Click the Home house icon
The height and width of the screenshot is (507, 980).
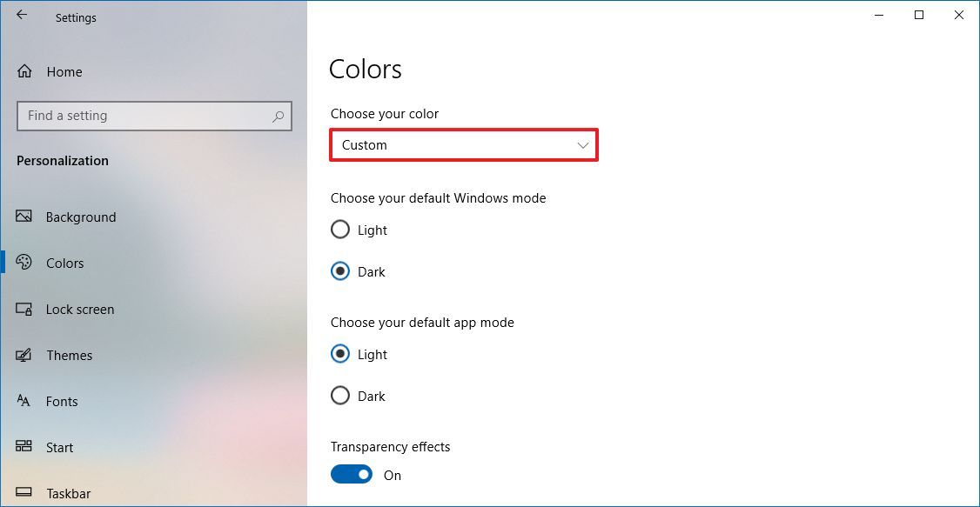(x=23, y=71)
